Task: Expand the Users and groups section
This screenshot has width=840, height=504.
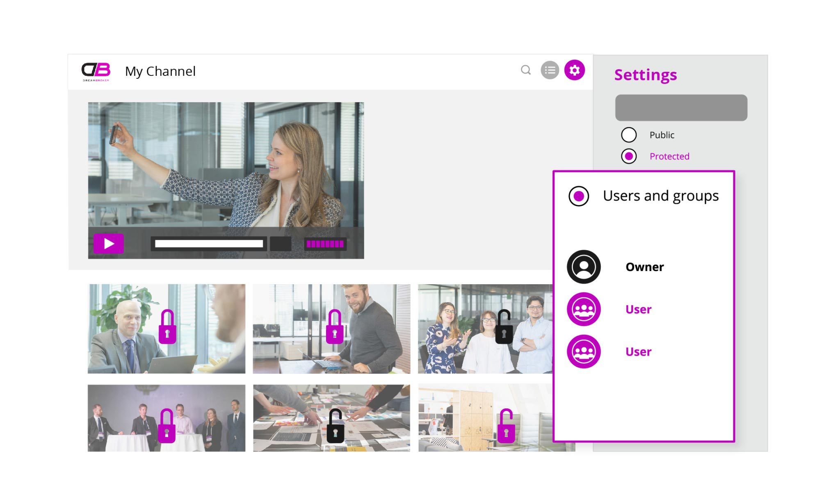Action: (x=578, y=195)
